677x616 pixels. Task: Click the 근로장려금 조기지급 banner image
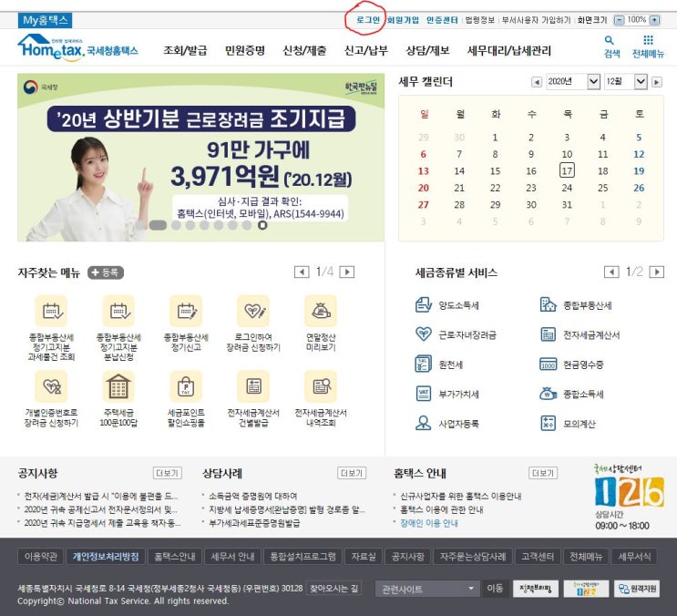pos(200,157)
